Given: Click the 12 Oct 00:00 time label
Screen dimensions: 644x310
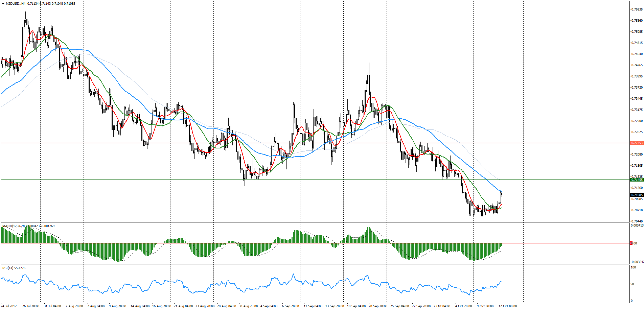Looking at the screenshot, I should tap(508, 306).
